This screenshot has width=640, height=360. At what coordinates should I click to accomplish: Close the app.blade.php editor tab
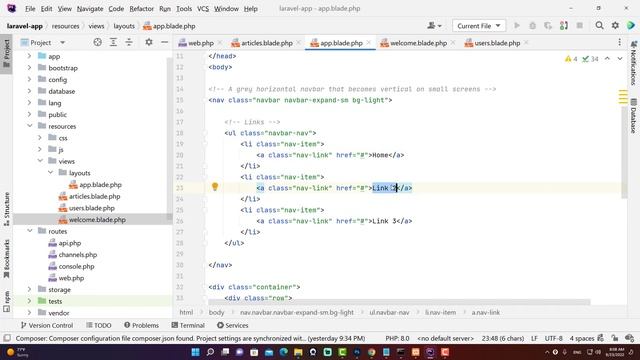click(x=369, y=42)
